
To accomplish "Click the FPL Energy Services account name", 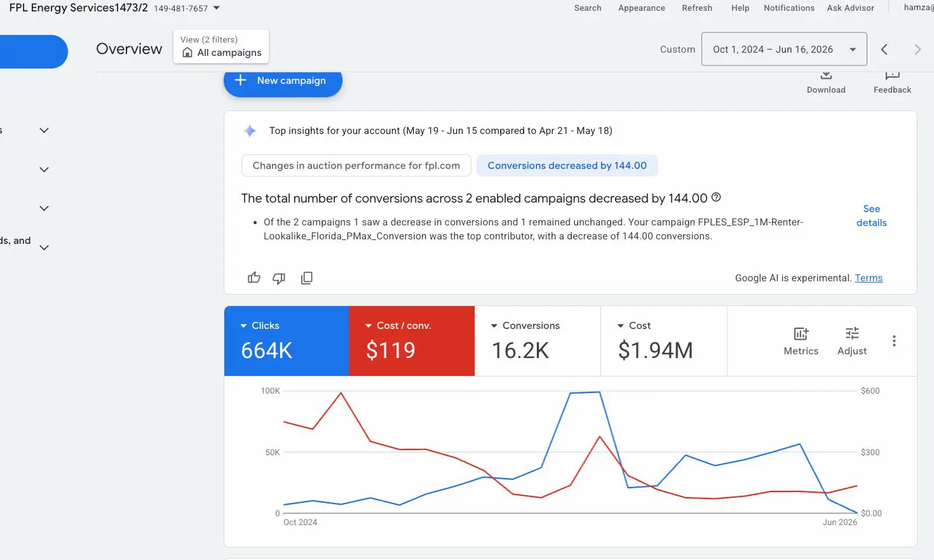I will [x=78, y=8].
